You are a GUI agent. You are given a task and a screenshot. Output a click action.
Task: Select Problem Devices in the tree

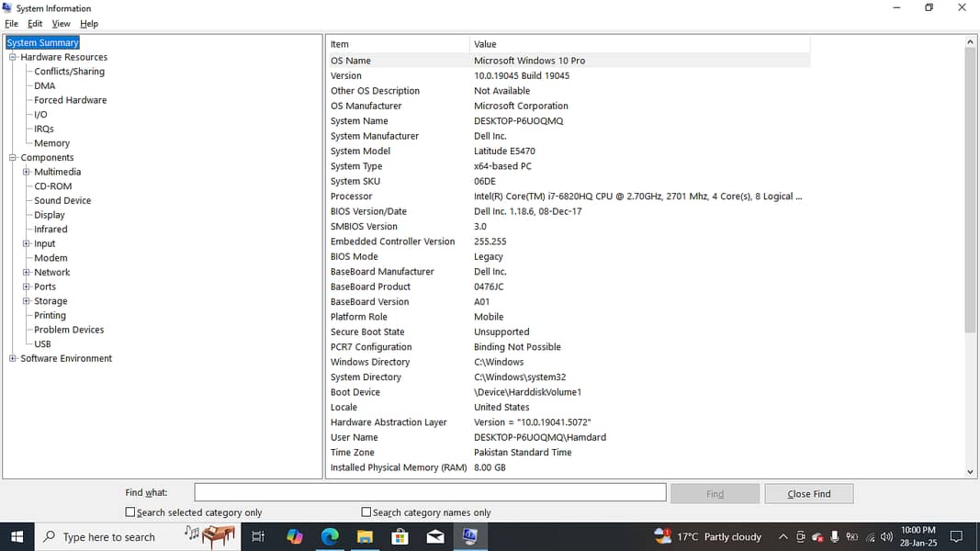click(69, 330)
